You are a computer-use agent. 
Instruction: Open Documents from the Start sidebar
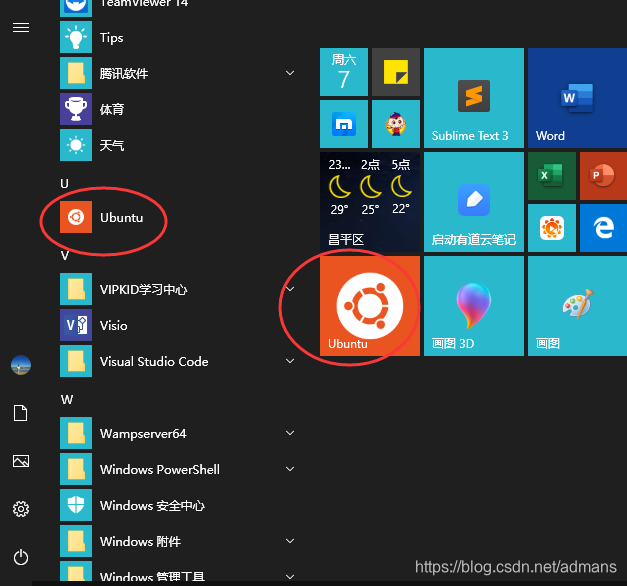pos(21,413)
